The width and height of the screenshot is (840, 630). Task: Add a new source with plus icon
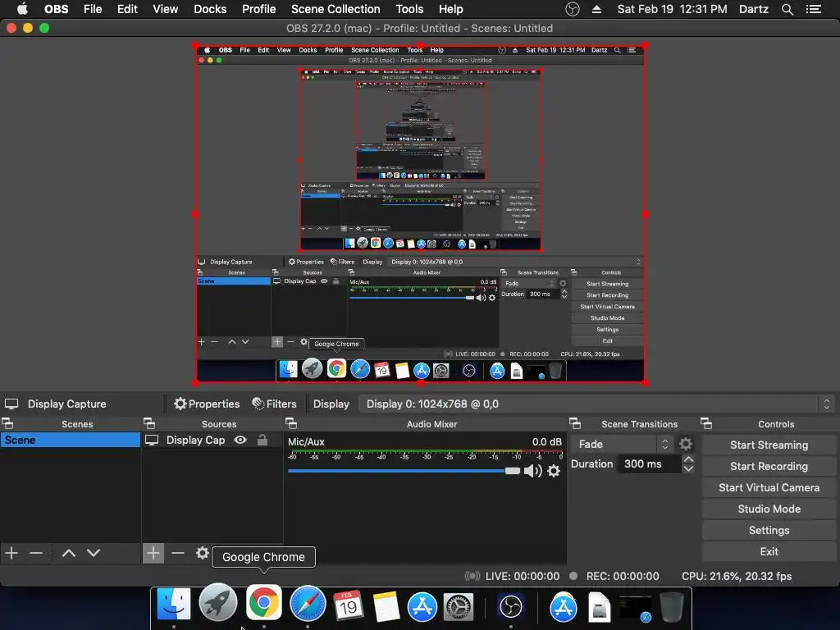(x=153, y=553)
